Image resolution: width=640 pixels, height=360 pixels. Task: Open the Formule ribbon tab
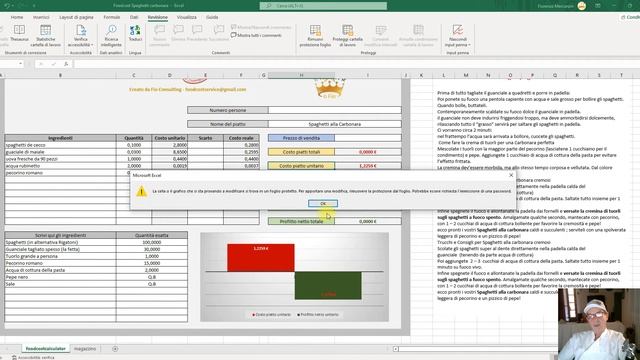tap(112, 17)
